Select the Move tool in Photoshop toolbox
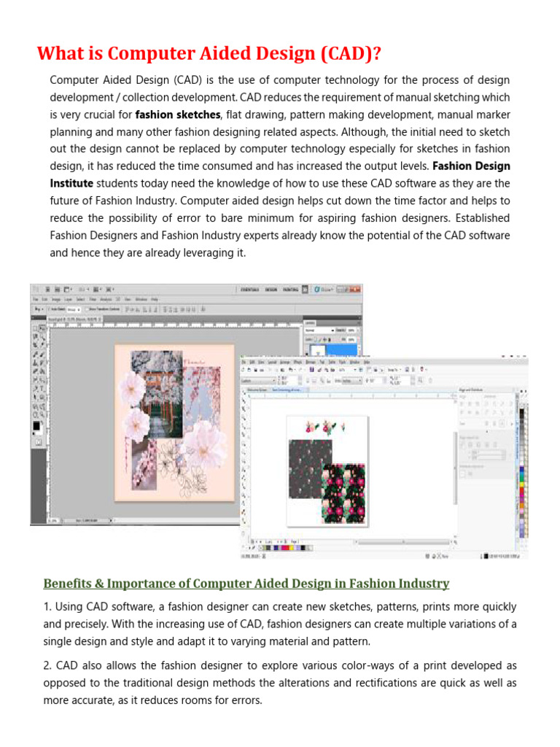 (42, 328)
